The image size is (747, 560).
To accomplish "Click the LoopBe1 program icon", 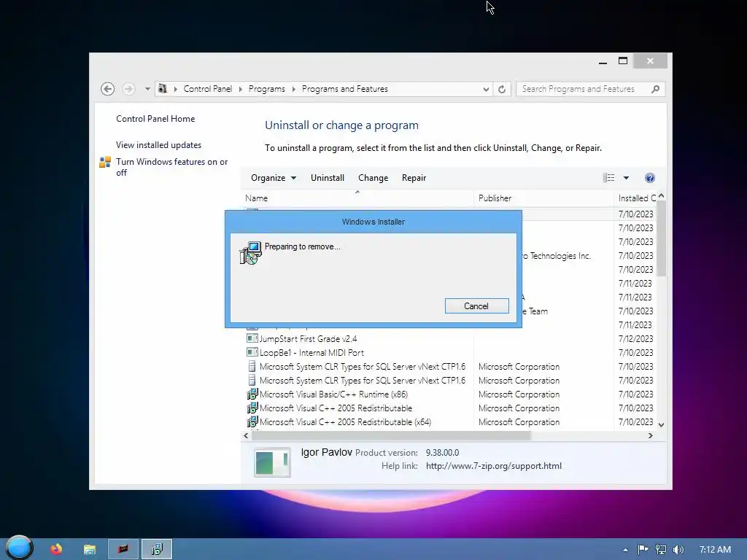I will (252, 352).
